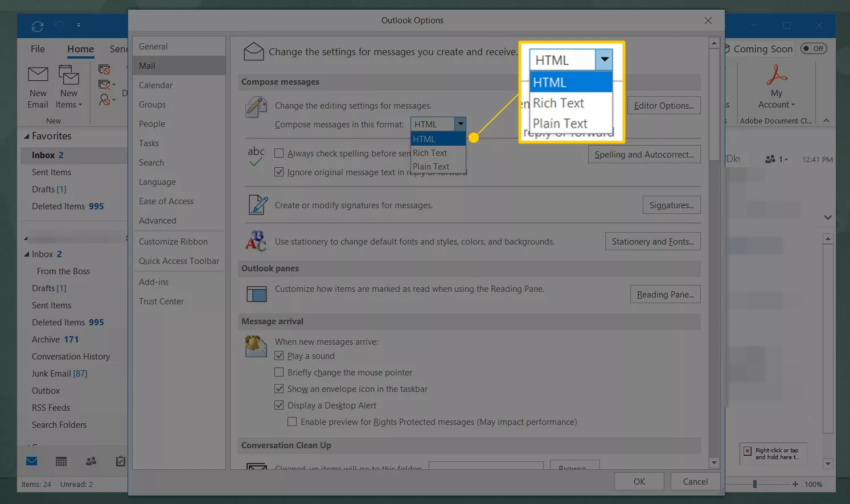Go to Trust Center in options list

click(x=179, y=301)
